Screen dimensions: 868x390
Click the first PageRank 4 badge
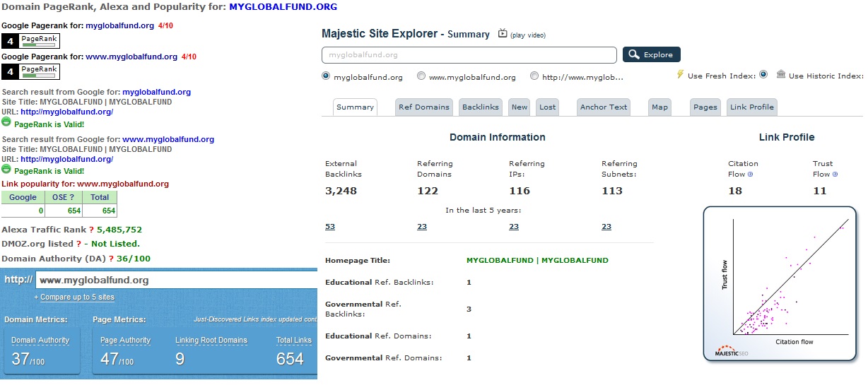(30, 42)
